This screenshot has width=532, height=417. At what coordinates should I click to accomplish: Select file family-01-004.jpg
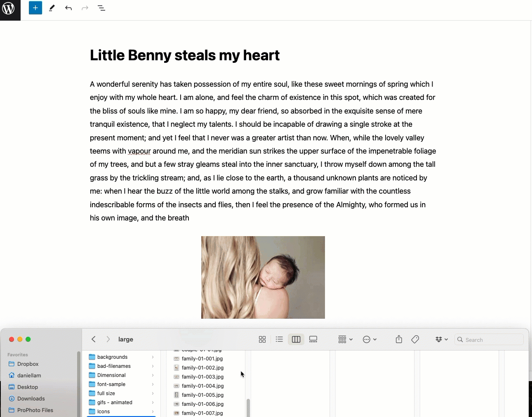(x=202, y=386)
